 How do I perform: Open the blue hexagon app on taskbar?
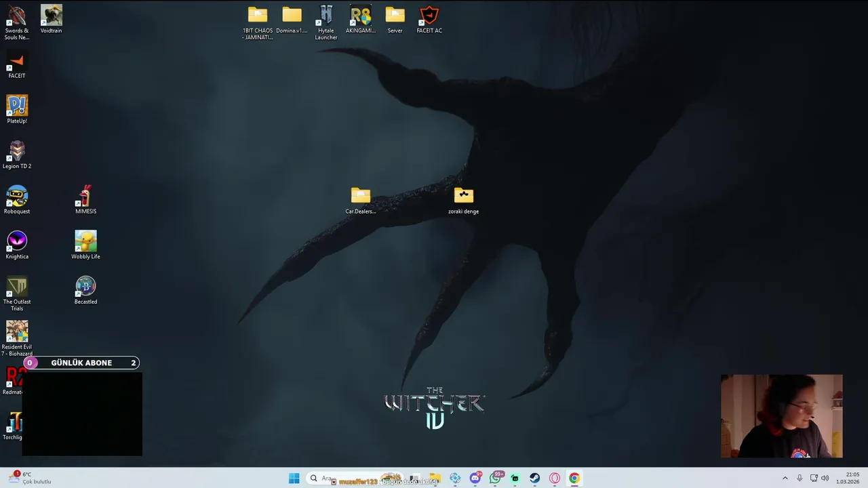(x=456, y=479)
